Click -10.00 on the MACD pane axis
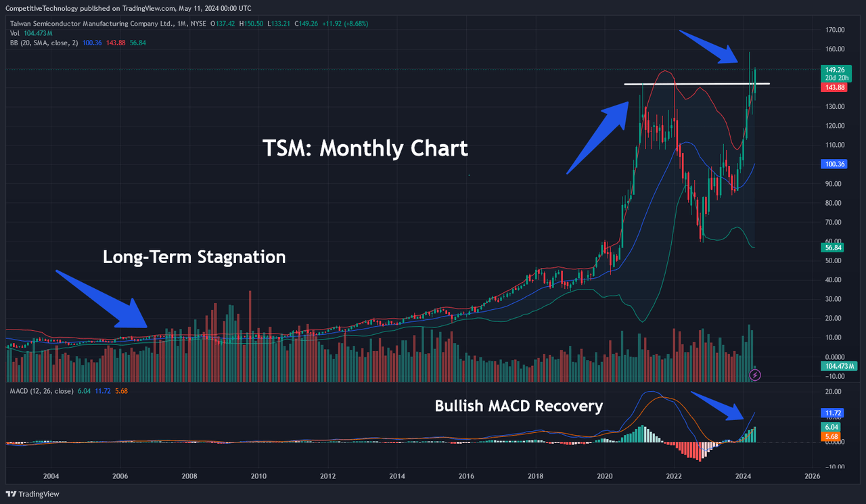Viewport: 866px width, 504px height. (834, 467)
